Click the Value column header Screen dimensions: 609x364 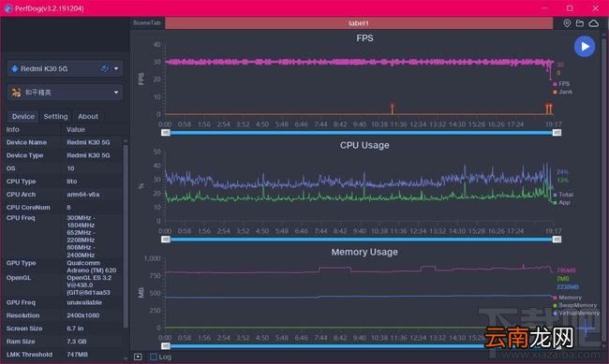click(76, 130)
